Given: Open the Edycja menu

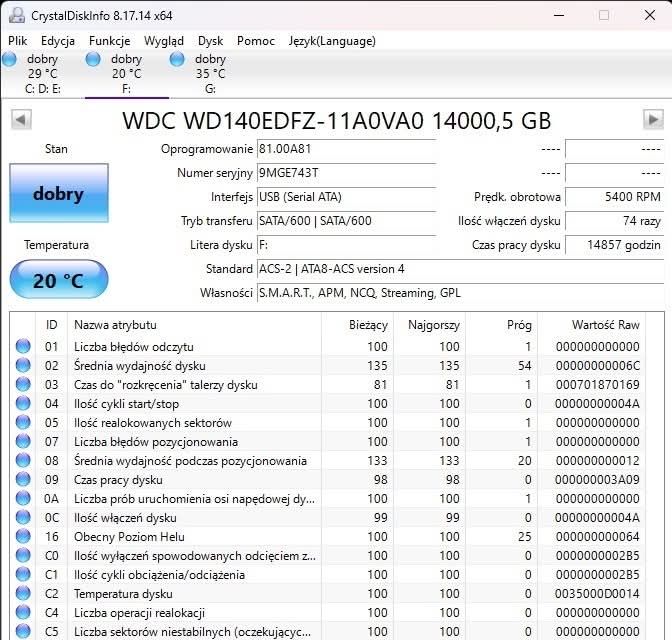Looking at the screenshot, I should click(58, 41).
